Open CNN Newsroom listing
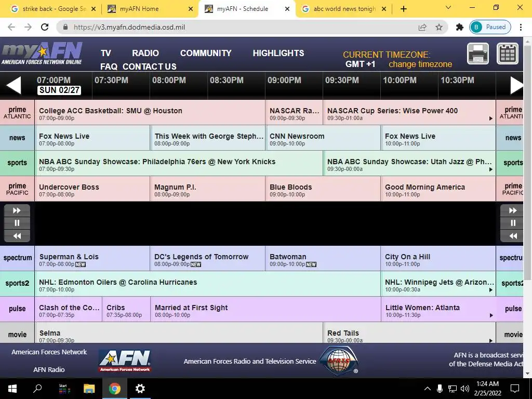 pos(323,138)
